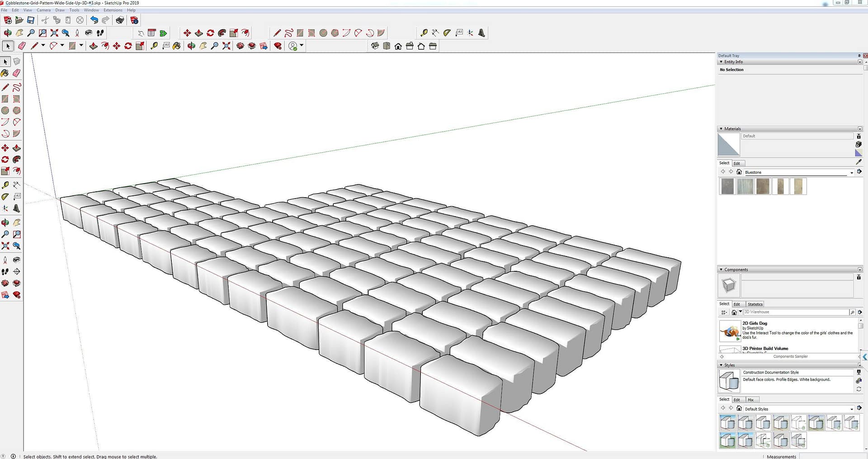Click the Print icon in top toolbar
The image size is (868, 459).
tap(120, 20)
